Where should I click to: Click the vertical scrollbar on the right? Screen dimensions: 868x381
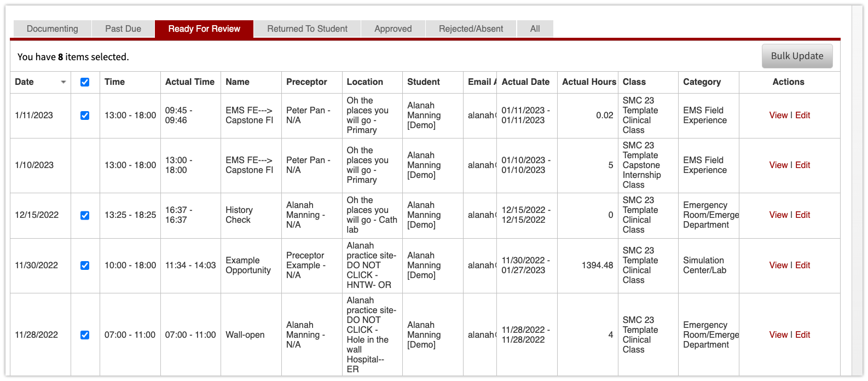(857, 190)
